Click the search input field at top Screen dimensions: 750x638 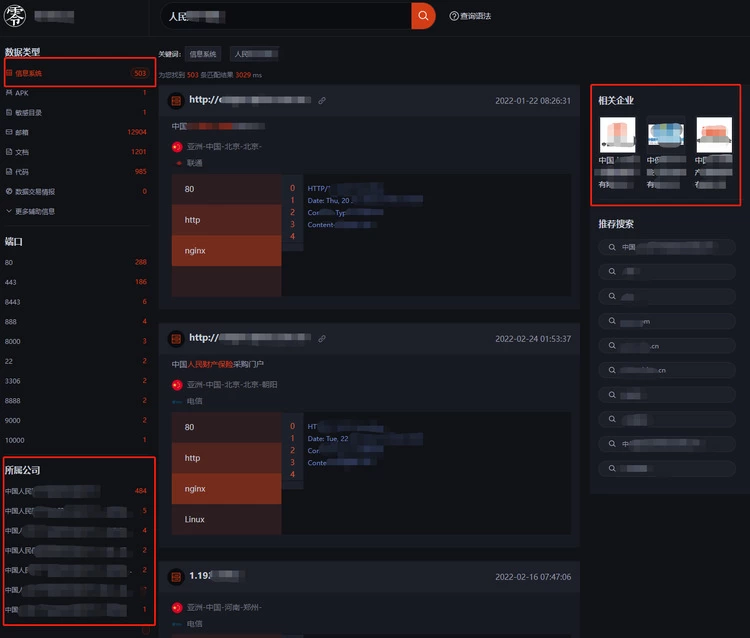pyautogui.click(x=285, y=16)
